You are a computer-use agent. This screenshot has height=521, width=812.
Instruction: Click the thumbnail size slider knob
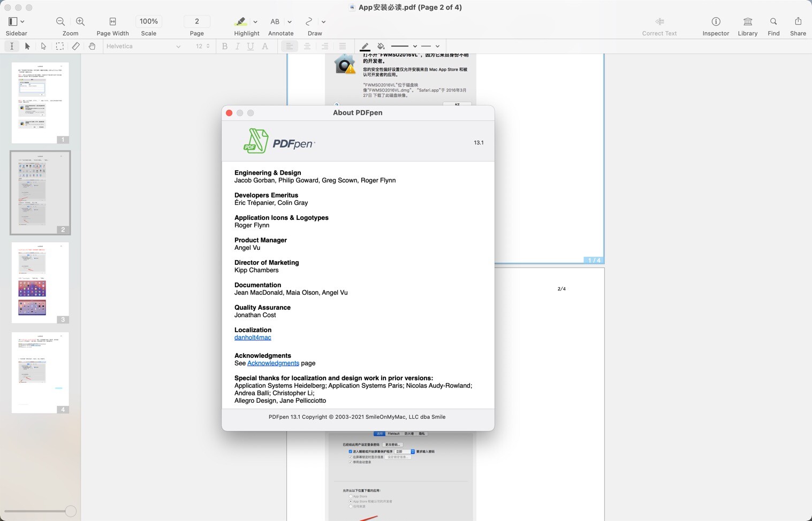71,511
